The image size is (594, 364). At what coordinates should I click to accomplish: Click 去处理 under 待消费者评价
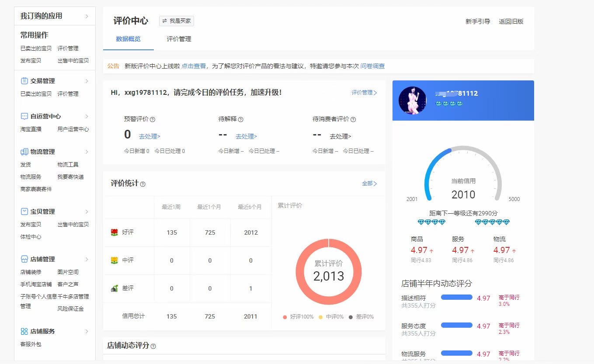point(340,136)
